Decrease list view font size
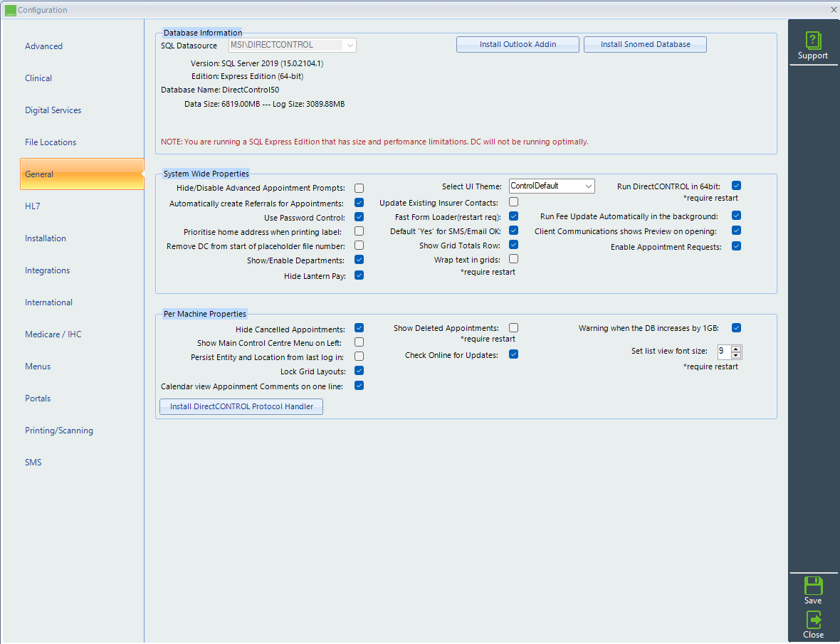Image resolution: width=840 pixels, height=644 pixels. coord(736,356)
